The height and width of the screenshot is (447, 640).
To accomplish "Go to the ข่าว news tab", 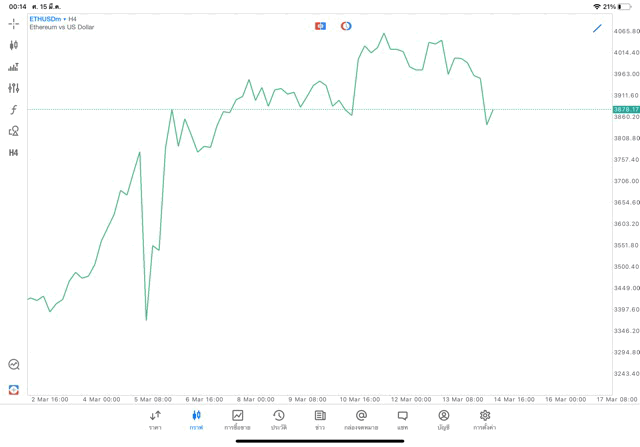I will pyautogui.click(x=320, y=419).
